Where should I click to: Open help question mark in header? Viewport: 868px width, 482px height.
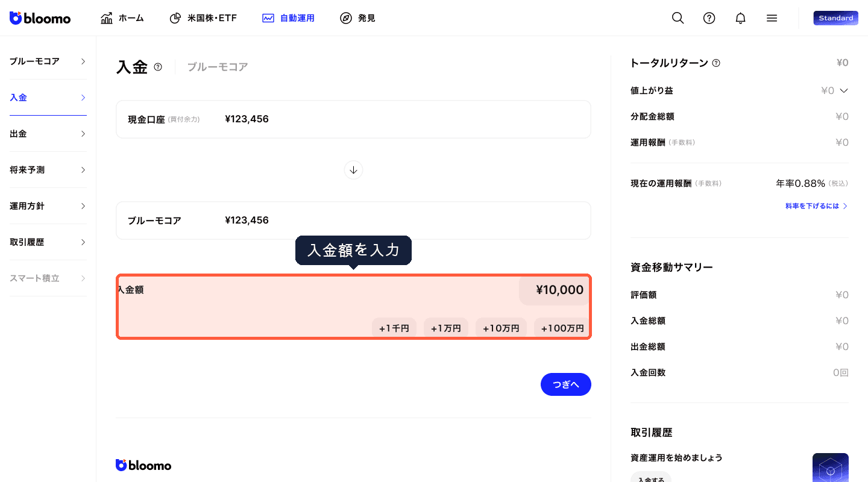point(709,18)
